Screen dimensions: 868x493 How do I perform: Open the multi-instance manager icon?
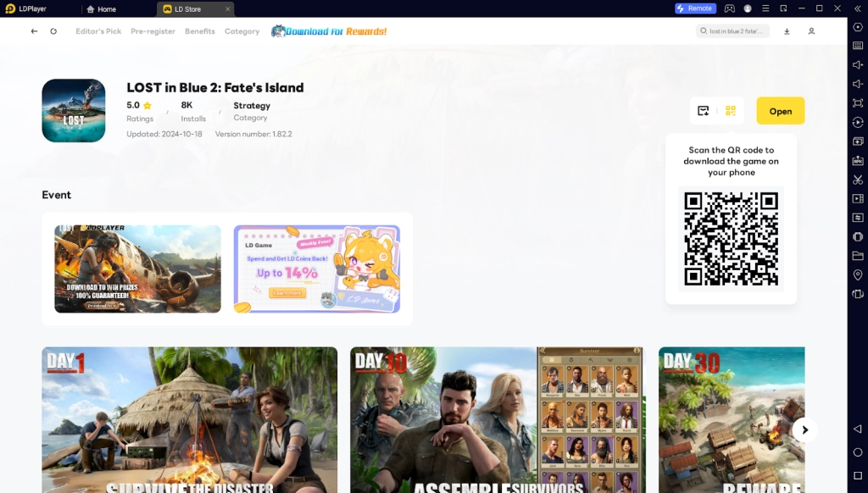click(x=858, y=141)
